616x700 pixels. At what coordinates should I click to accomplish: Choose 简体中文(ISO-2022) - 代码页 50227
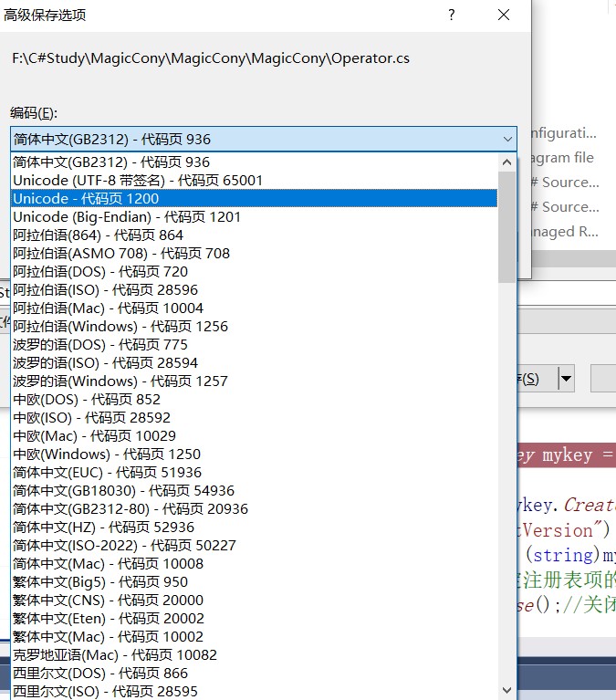(254, 546)
